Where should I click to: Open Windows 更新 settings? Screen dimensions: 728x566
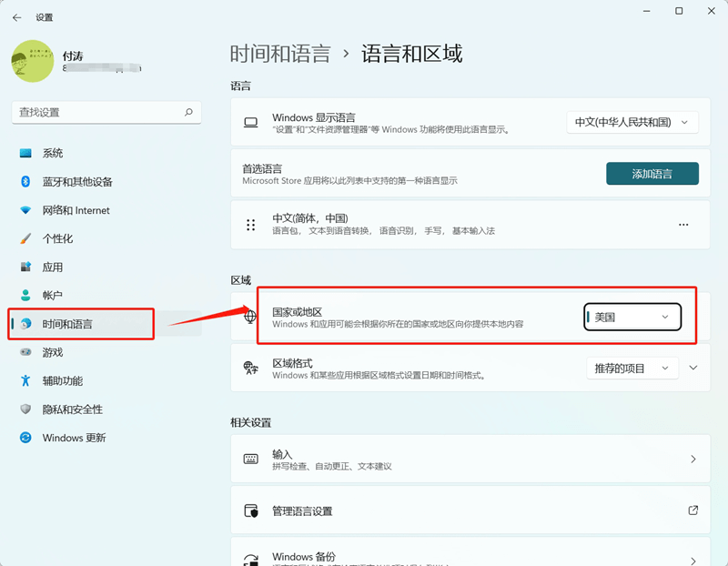tap(106, 438)
